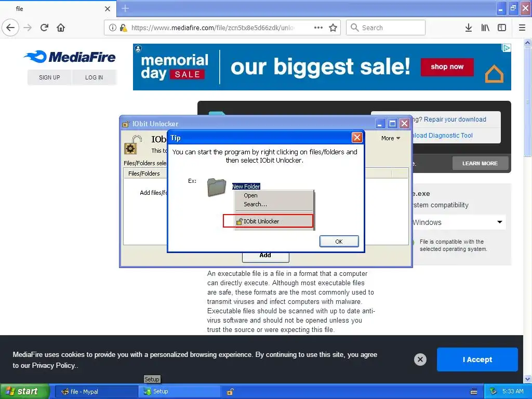Click the 'New Folder' label in Tip example
The height and width of the screenshot is (399, 532).
[246, 187]
